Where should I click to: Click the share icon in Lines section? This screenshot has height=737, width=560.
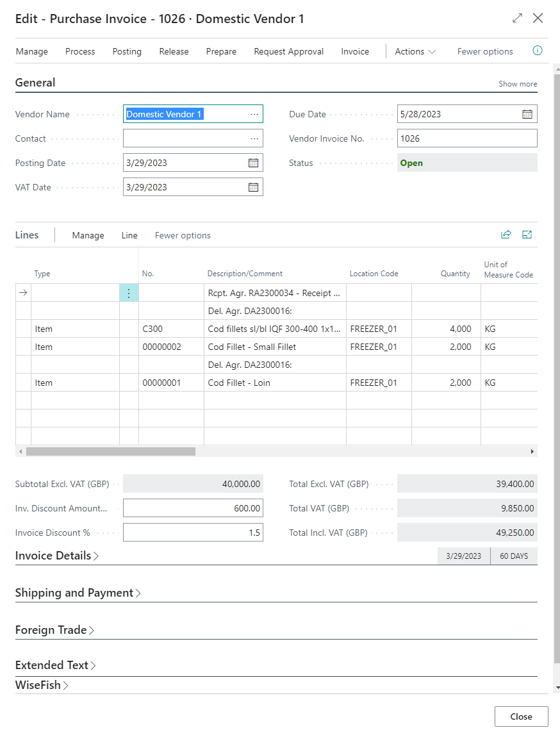point(506,235)
